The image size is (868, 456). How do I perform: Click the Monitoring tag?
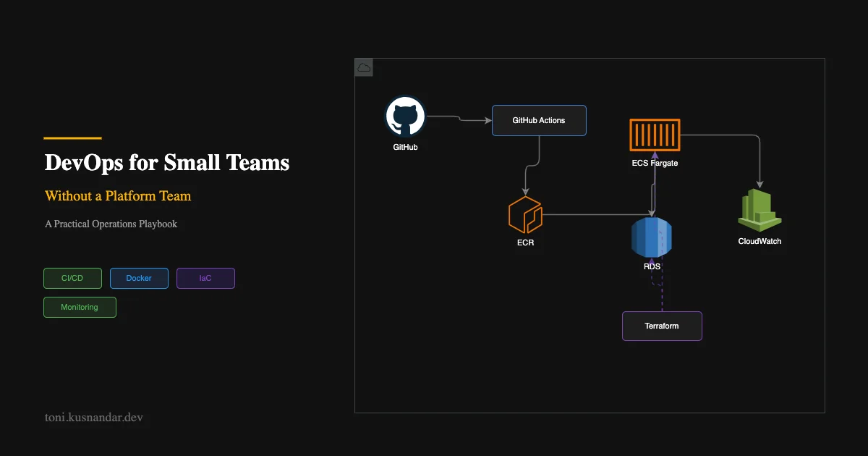click(80, 307)
